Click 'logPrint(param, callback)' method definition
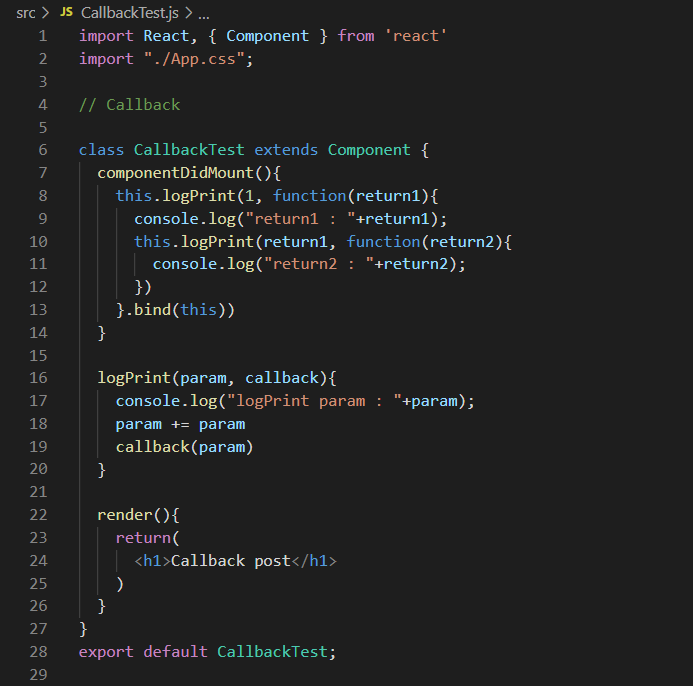Image resolution: width=693 pixels, height=686 pixels. point(212,378)
